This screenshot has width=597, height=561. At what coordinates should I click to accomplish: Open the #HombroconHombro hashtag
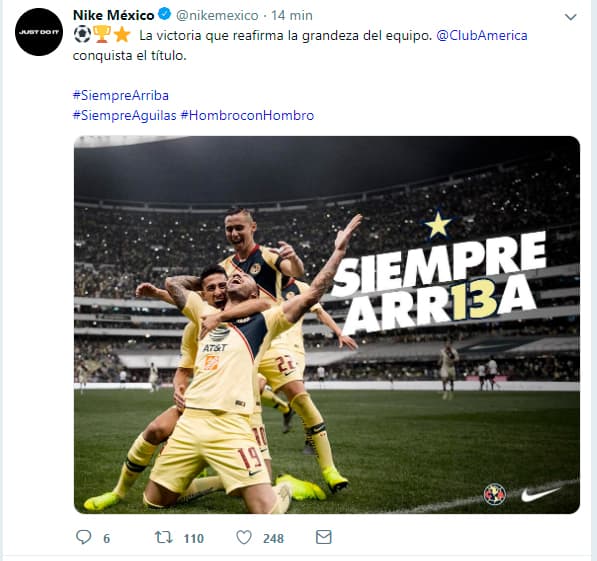tap(247, 115)
